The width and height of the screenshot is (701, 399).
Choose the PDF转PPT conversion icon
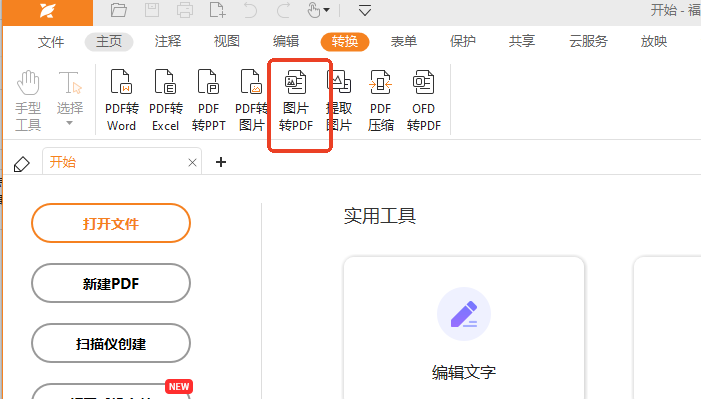tap(208, 101)
